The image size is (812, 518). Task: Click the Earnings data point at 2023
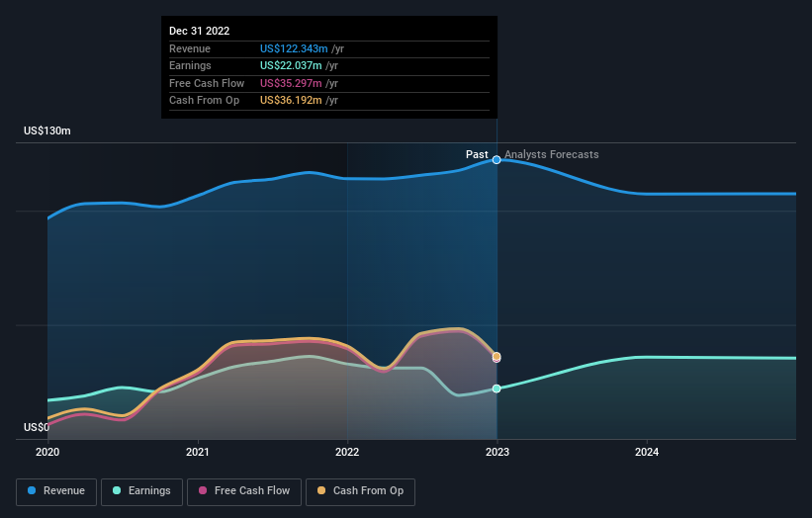[x=496, y=388]
